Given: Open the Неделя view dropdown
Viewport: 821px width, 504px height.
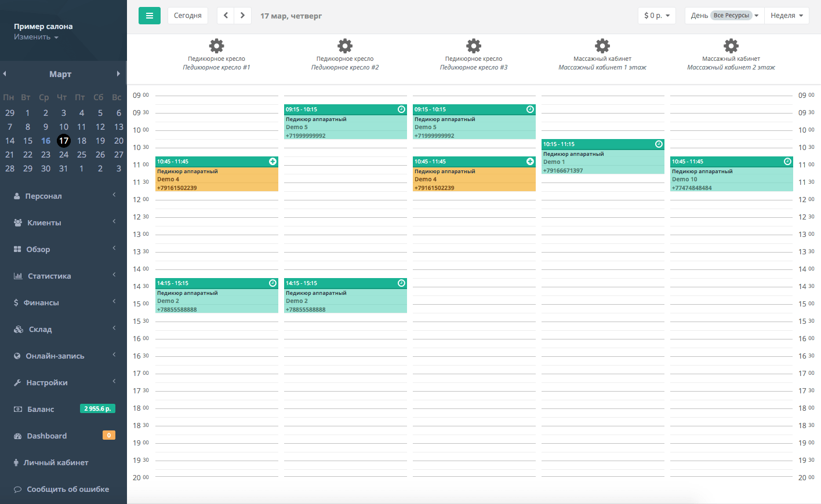Looking at the screenshot, I should pos(787,16).
